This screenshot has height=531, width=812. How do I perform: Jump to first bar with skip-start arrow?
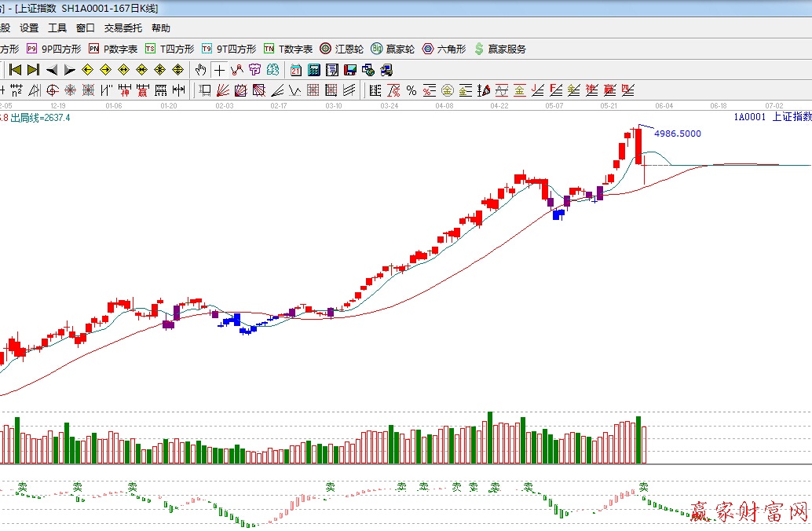coord(15,70)
